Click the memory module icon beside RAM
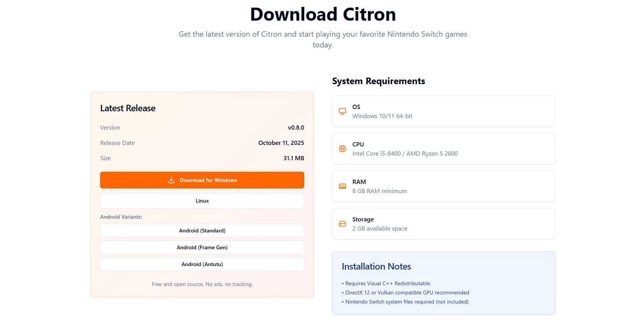 click(x=342, y=186)
